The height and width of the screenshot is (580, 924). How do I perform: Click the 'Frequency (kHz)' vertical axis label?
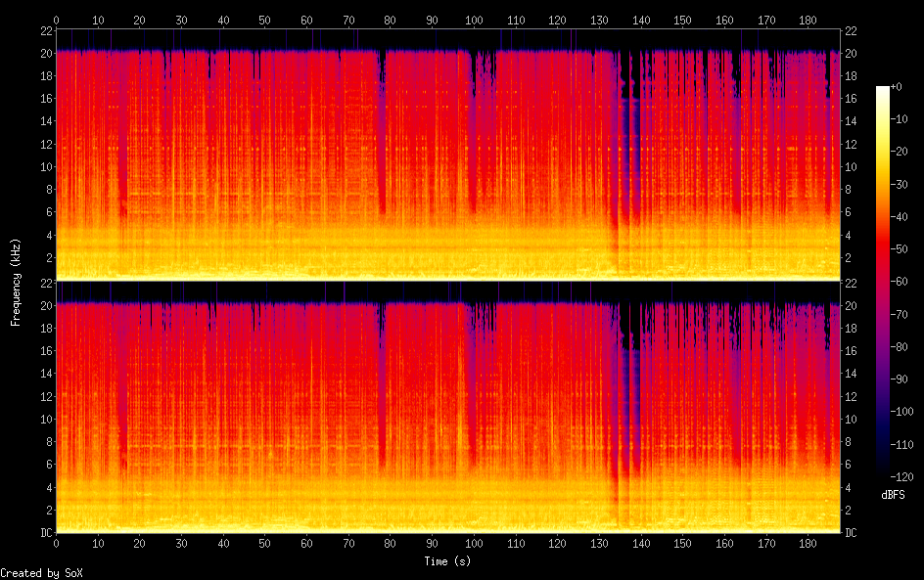(16, 282)
